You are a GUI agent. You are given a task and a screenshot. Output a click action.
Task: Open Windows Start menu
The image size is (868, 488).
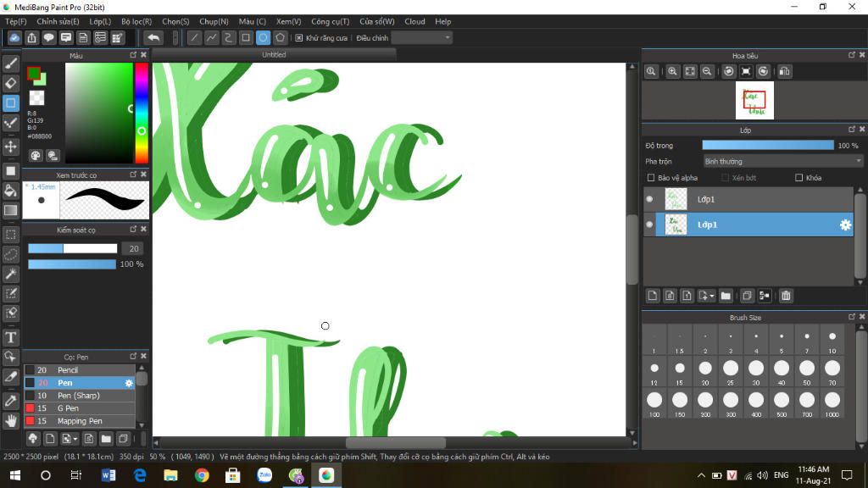point(15,475)
